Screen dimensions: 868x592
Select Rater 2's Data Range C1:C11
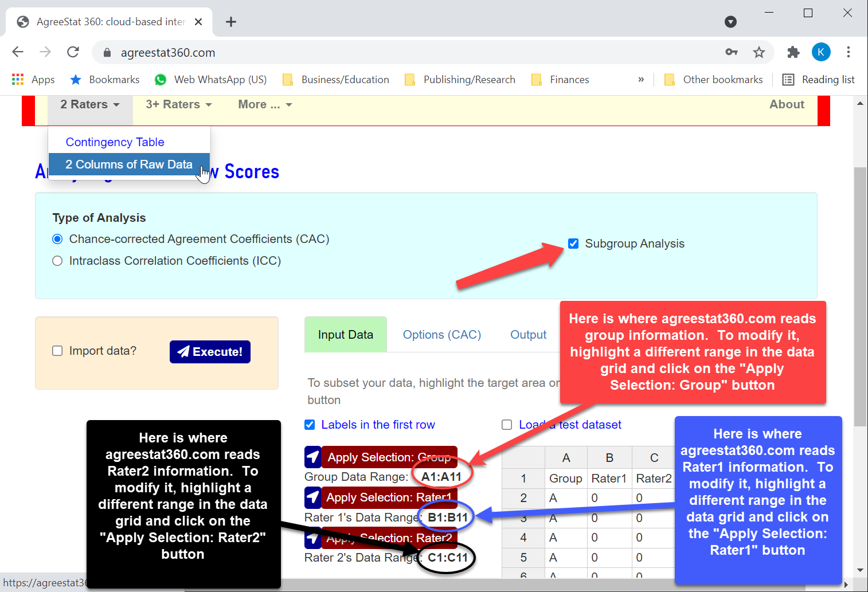pos(448,558)
